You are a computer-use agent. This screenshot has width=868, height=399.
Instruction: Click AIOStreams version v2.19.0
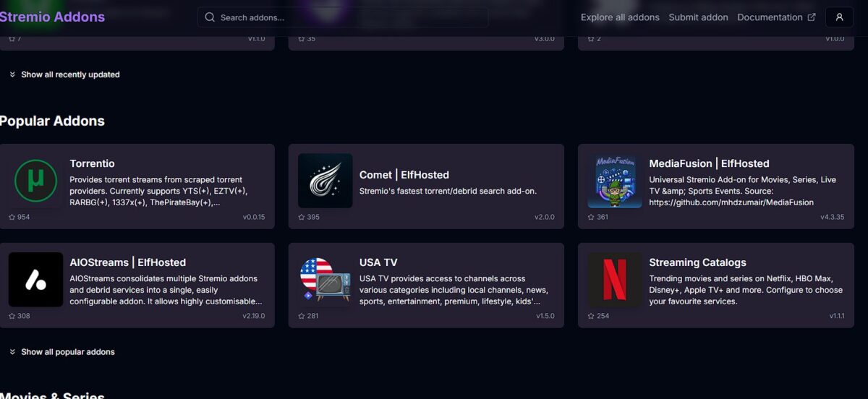click(x=254, y=316)
